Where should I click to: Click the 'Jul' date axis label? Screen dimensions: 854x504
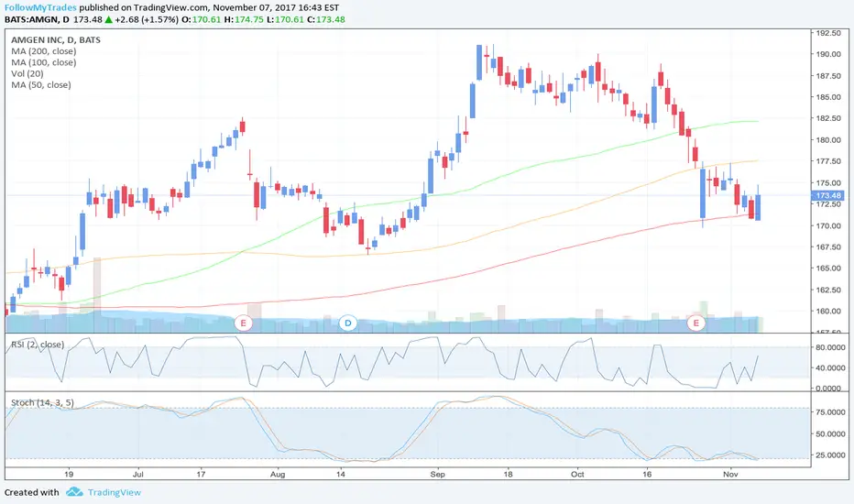tap(137, 474)
